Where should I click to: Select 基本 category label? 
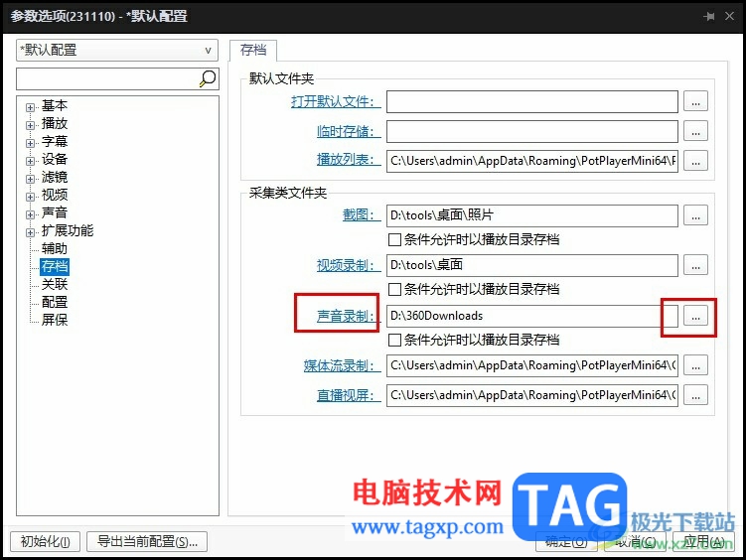(55, 105)
